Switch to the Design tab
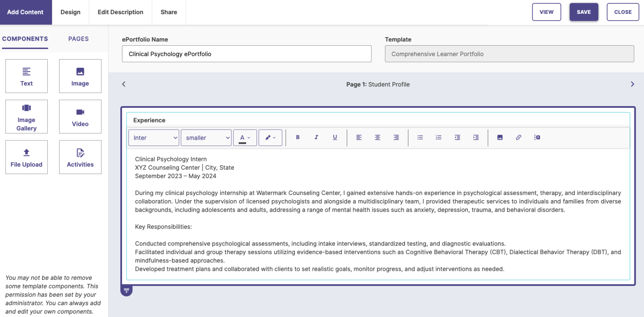The width and height of the screenshot is (644, 317). click(x=70, y=12)
